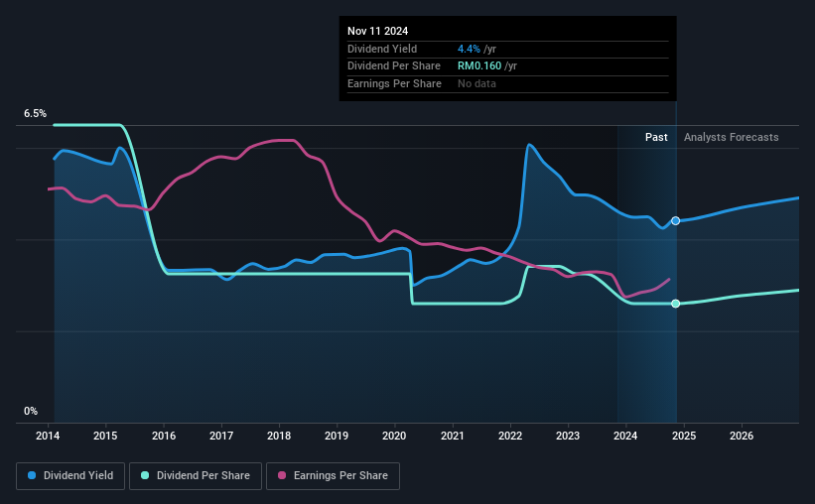The width and height of the screenshot is (815, 504).
Task: Click the 'Nov 11 2024' tooltip date
Action: [x=377, y=31]
